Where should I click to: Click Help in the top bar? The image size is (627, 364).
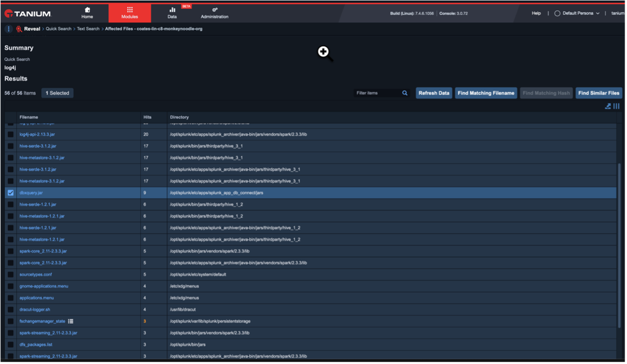click(536, 13)
